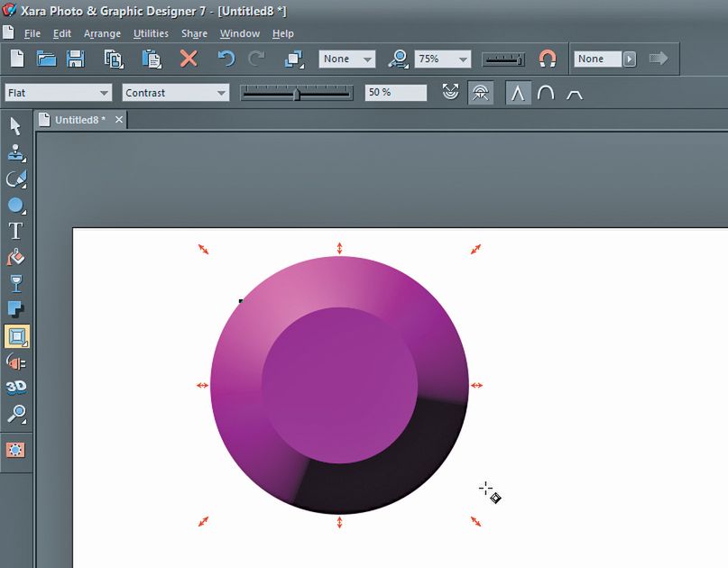Click the right None text field

597,59
